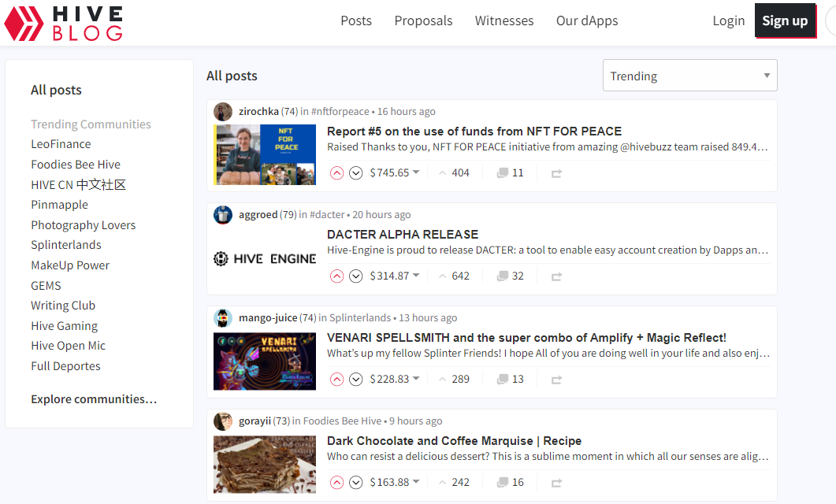Open Foodies Bee Hive link in gorayii's post

(x=342, y=421)
